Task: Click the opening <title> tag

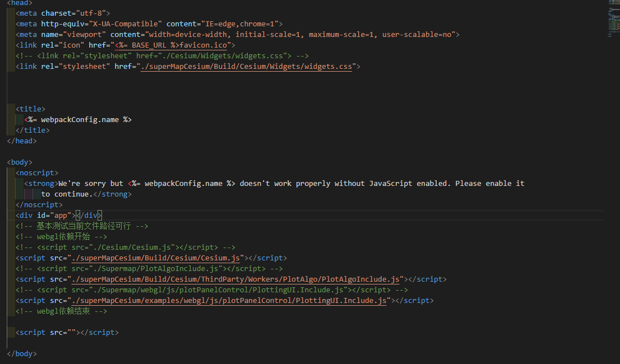Action: 30,109
